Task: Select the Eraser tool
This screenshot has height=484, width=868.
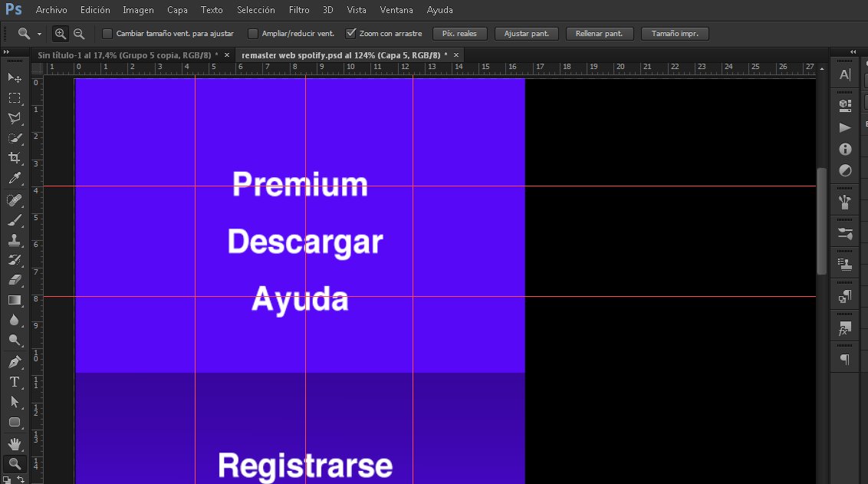Action: click(x=15, y=280)
